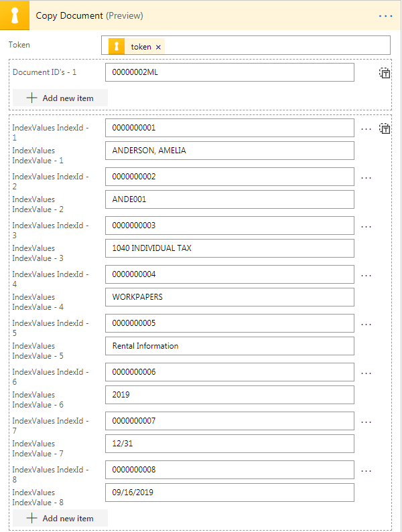Open the Copy Document action ellipsis menu
Image resolution: width=402 pixels, height=532 pixels.
[385, 15]
